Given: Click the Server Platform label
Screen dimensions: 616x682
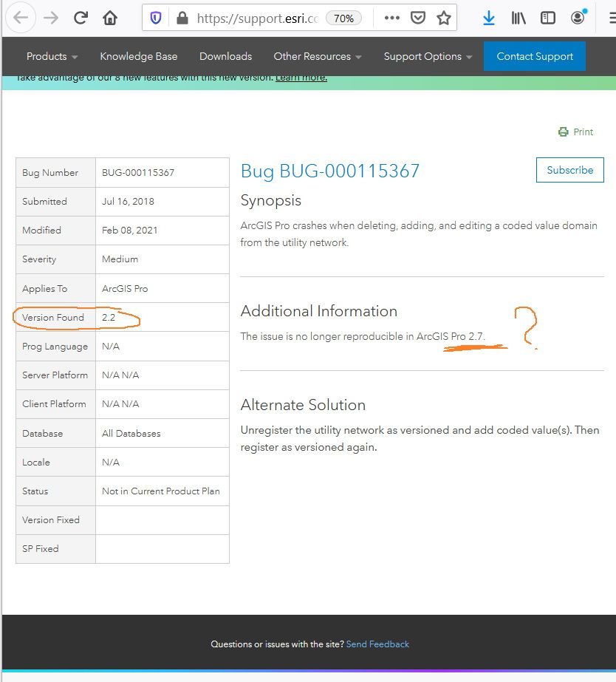Looking at the screenshot, I should click(55, 375).
